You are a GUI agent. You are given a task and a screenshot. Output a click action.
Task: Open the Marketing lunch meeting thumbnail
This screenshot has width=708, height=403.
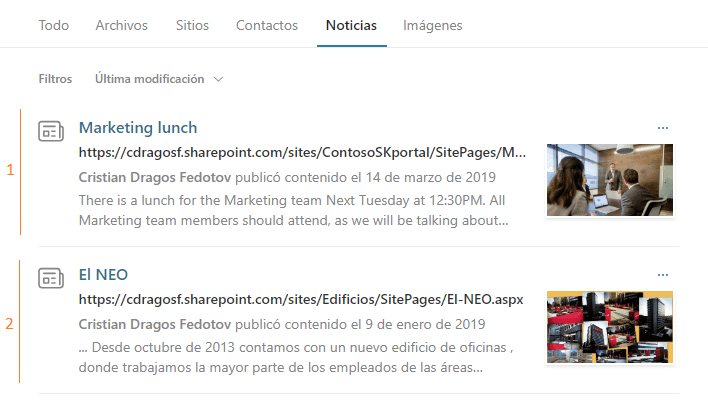click(610, 180)
